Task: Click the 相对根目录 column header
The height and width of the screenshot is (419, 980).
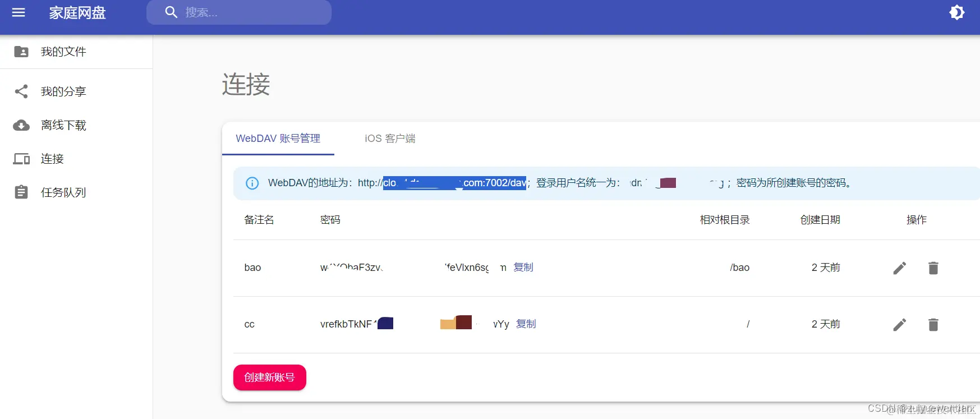Action: coord(725,220)
